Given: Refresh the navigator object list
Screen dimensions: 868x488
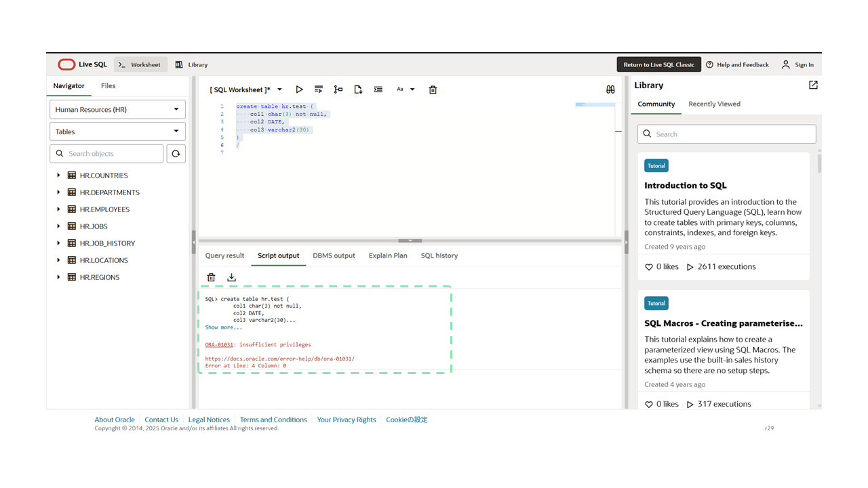Looking at the screenshot, I should pyautogui.click(x=176, y=154).
